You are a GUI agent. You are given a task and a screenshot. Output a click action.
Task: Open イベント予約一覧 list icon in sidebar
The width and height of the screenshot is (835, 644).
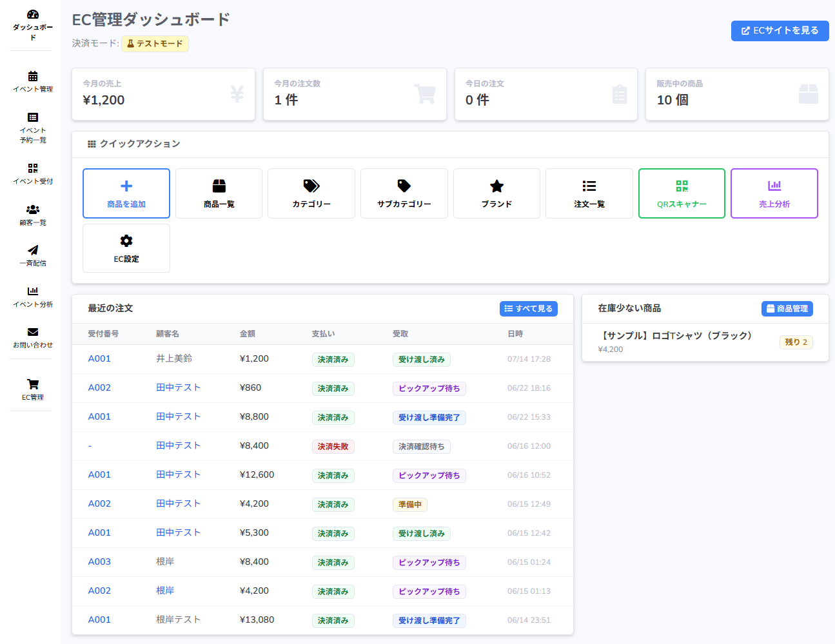pyautogui.click(x=33, y=117)
